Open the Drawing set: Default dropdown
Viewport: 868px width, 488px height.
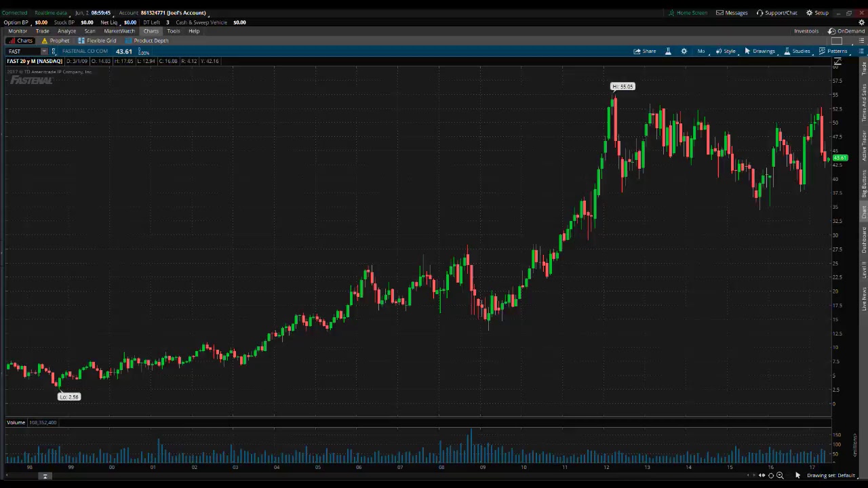tap(831, 476)
